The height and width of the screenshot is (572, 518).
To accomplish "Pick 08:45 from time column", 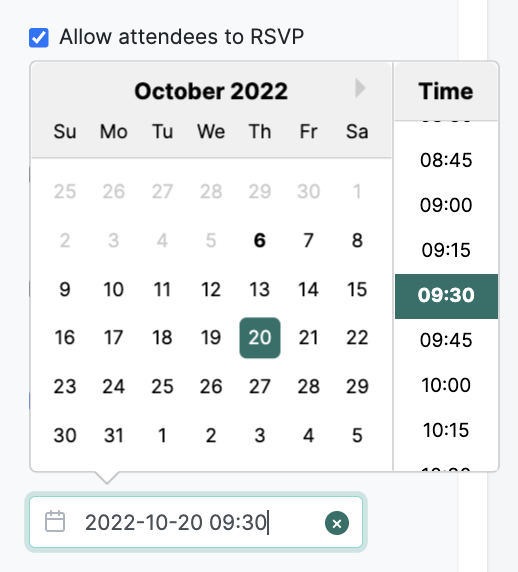I will point(446,160).
